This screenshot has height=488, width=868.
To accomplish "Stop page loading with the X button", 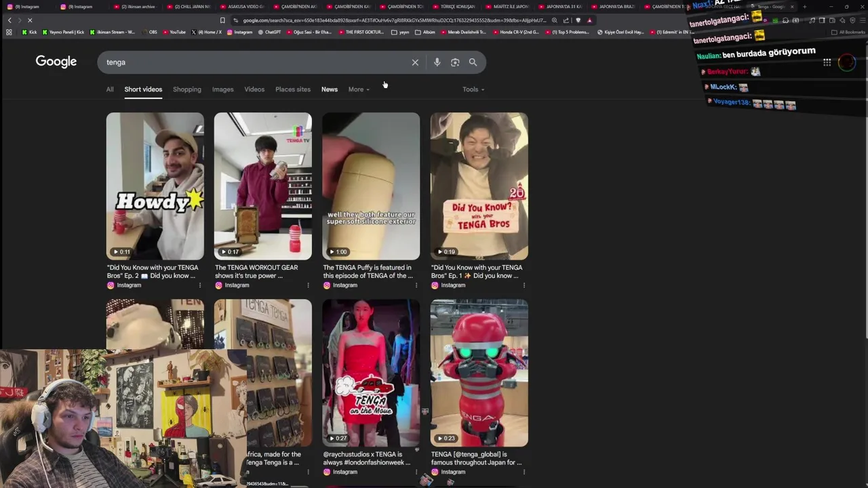I will pos(30,20).
